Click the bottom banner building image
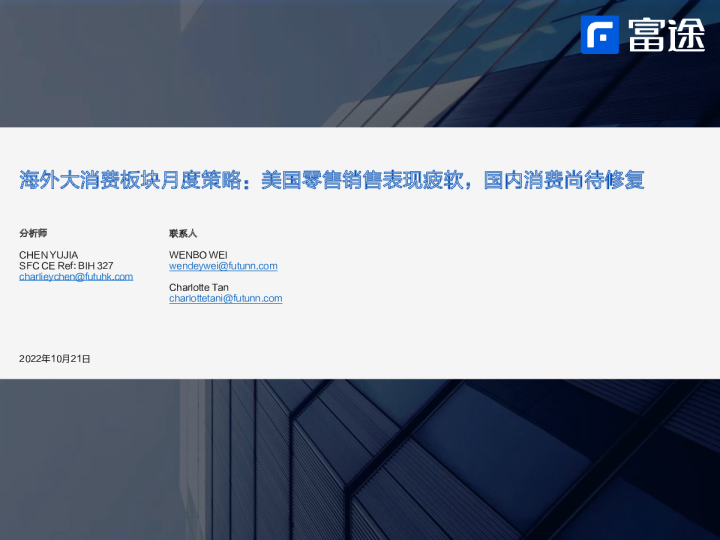This screenshot has height=540, width=720. 360,460
